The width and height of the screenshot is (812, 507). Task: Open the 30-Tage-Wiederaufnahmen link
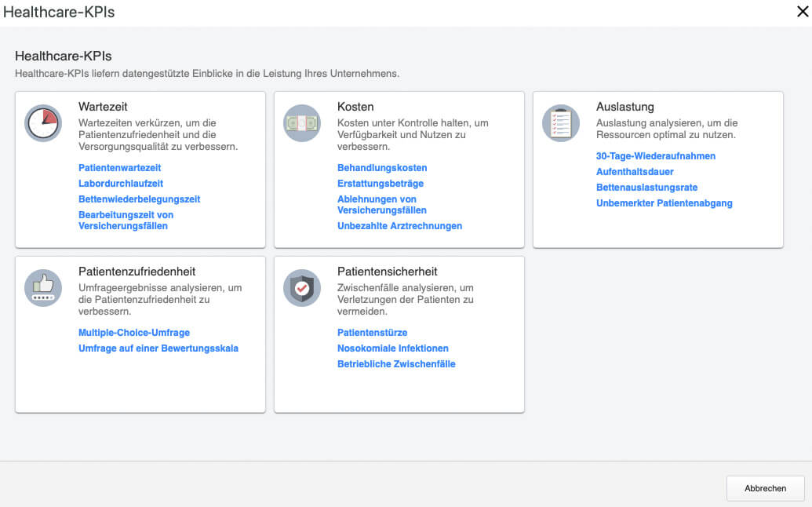656,156
